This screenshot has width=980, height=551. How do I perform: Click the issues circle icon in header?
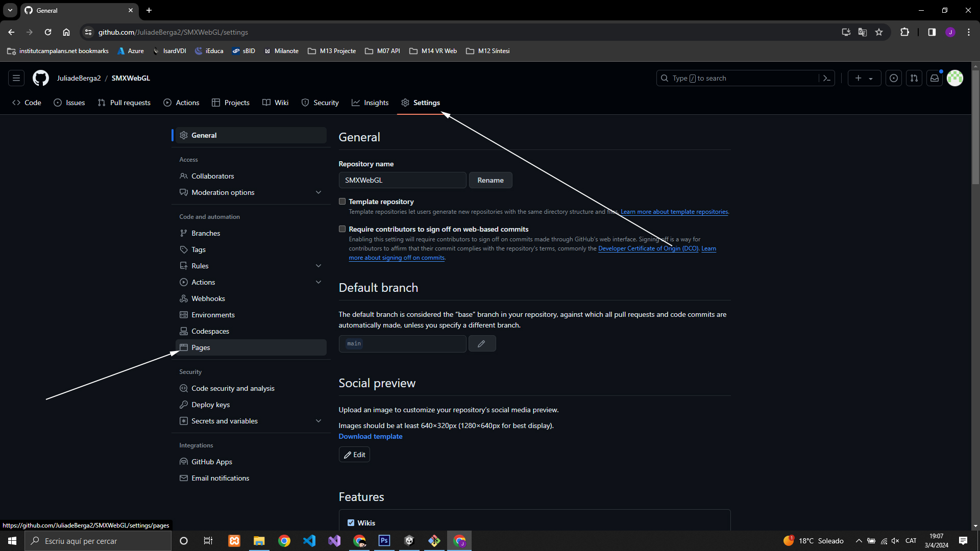[893, 78]
